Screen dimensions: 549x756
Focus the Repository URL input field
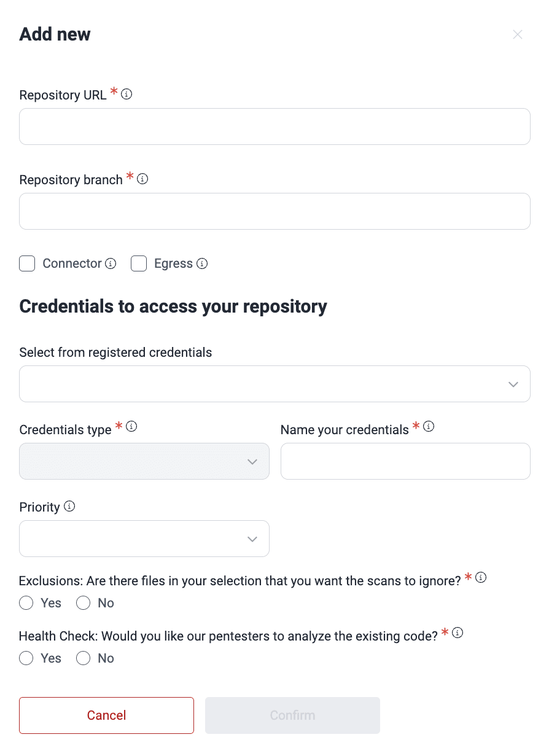tap(274, 127)
